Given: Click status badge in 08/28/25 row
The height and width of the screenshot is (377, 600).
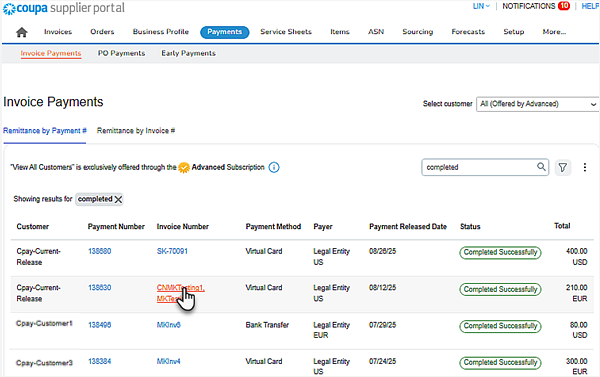Looking at the screenshot, I should click(x=501, y=253).
